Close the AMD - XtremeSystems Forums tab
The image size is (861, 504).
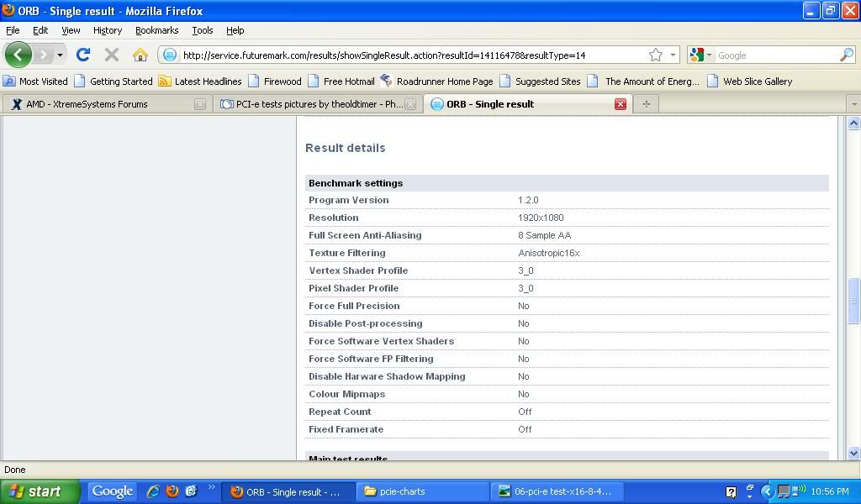[200, 104]
